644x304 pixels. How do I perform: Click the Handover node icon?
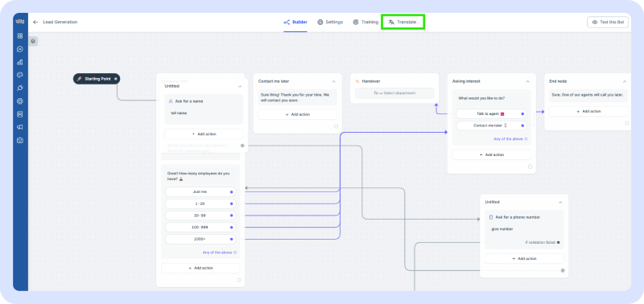point(357,81)
